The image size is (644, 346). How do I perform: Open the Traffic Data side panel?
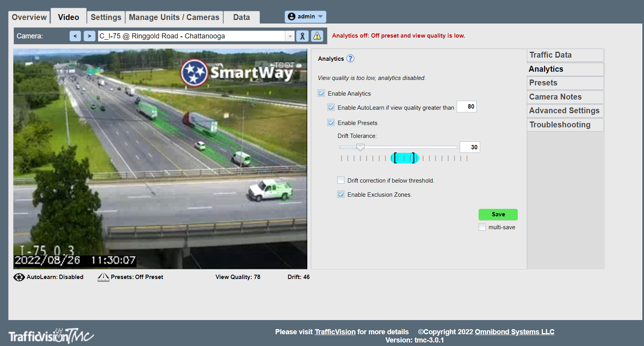coord(565,55)
